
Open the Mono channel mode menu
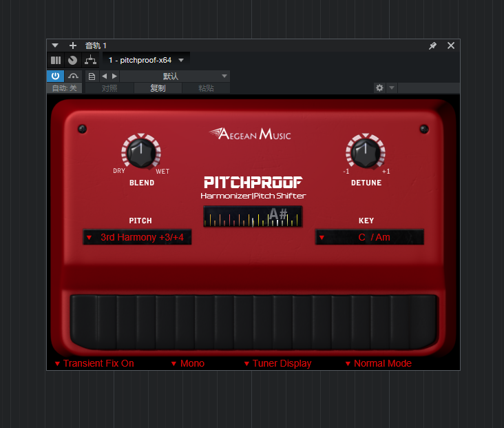[x=188, y=363]
